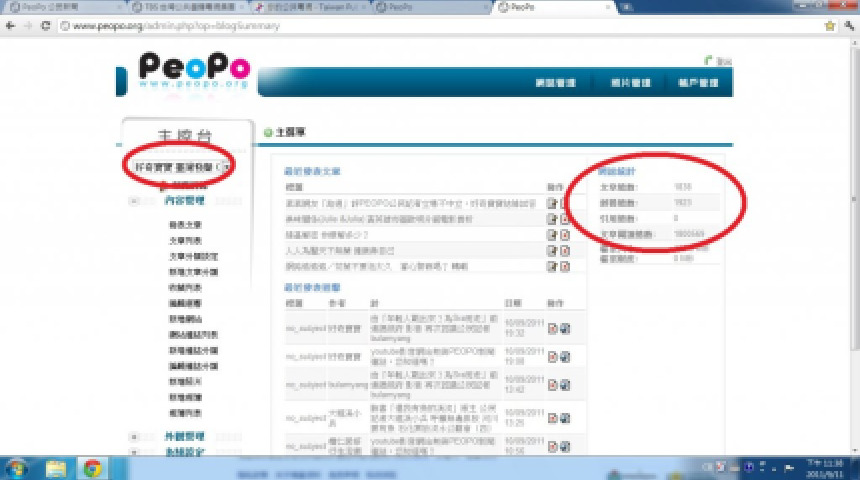This screenshot has width=860, height=480.
Task: Click the delete icon for the first recent article
Action: (564, 203)
